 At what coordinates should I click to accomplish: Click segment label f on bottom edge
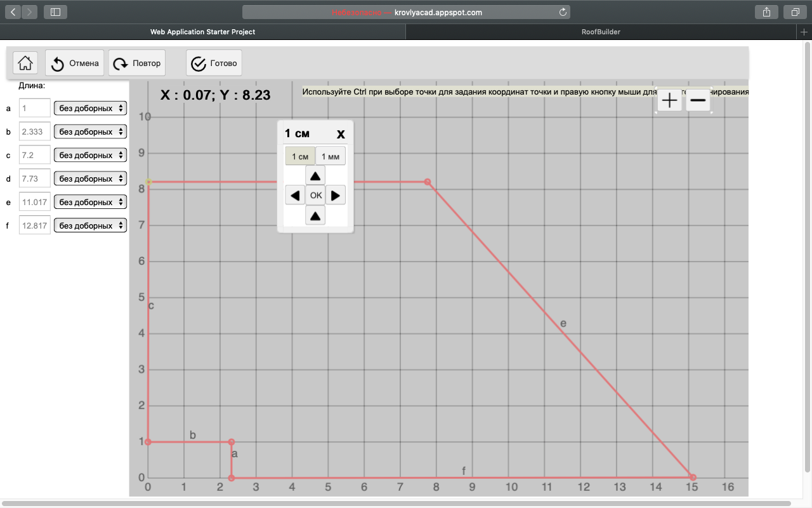pyautogui.click(x=464, y=471)
